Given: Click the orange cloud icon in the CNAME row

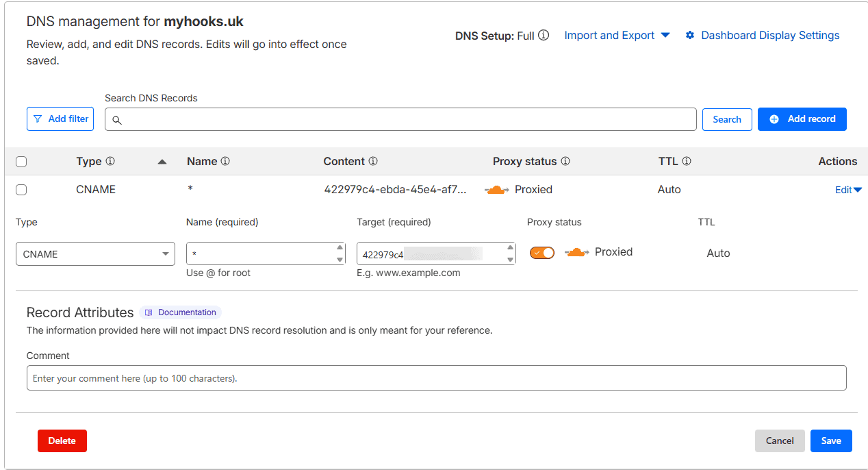Looking at the screenshot, I should click(x=496, y=189).
